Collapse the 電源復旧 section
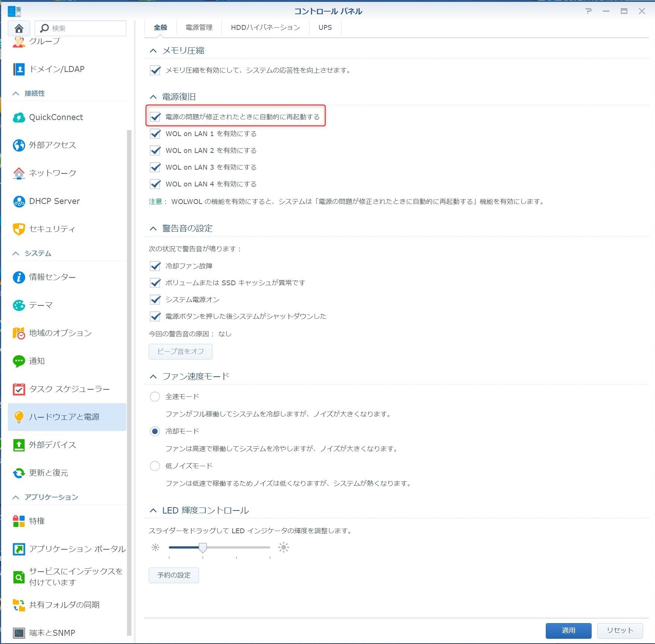Screen dimensions: 655x644 153,97
